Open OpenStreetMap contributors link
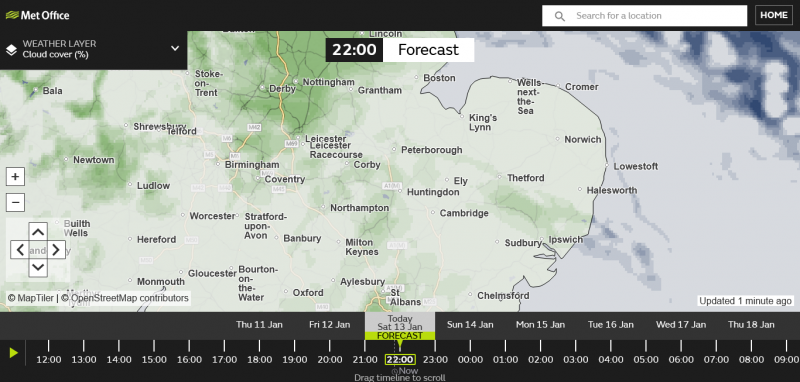 pos(125,298)
